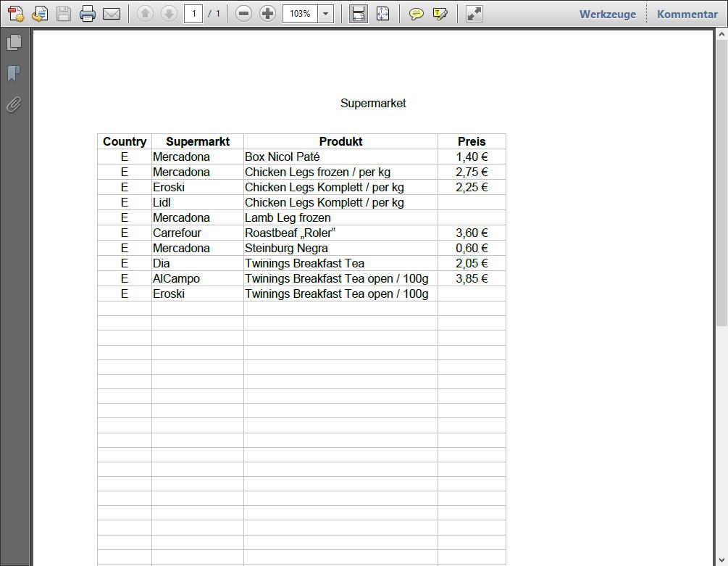Click the zoom in plus button

pos(267,14)
